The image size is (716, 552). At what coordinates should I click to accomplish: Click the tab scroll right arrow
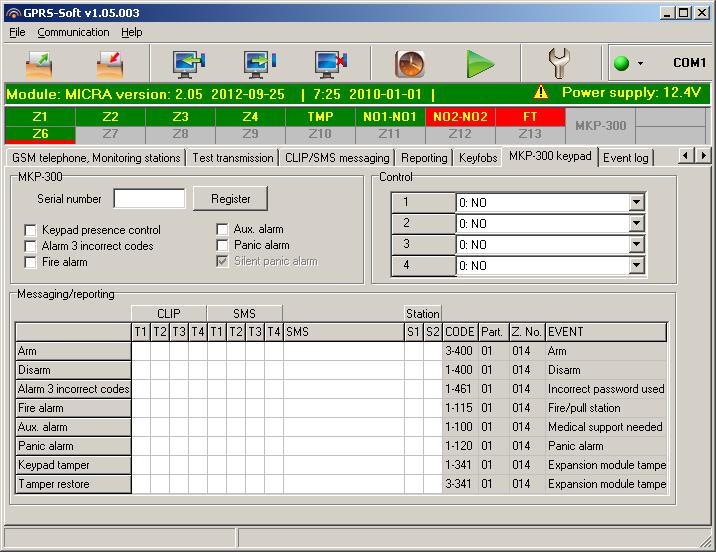(x=703, y=156)
